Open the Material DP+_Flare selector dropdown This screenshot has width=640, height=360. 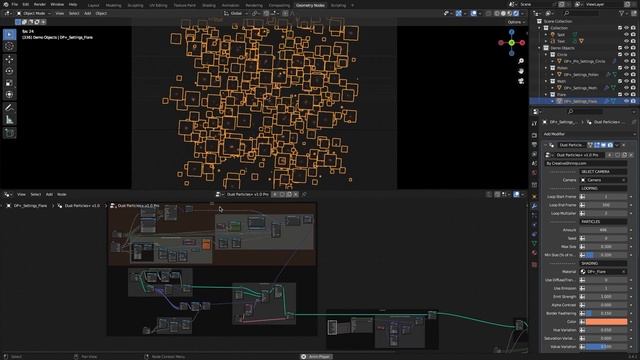point(603,272)
